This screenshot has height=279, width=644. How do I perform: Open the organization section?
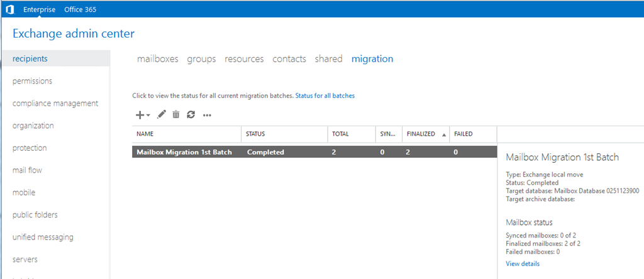click(33, 126)
